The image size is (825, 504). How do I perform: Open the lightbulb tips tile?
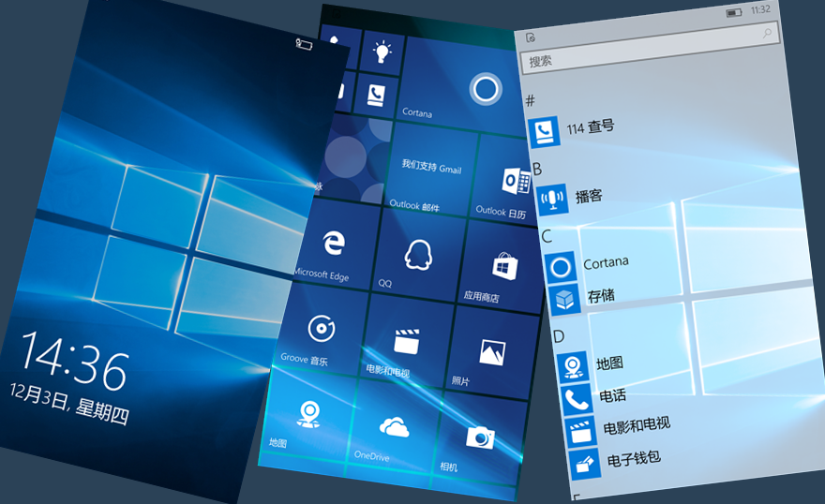(382, 53)
